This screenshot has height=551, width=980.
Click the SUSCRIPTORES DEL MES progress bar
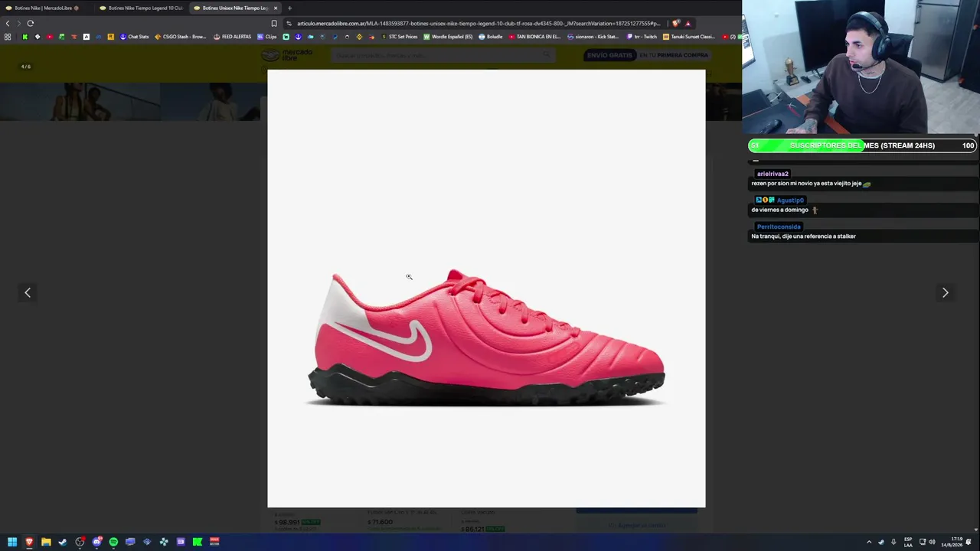pyautogui.click(x=862, y=145)
